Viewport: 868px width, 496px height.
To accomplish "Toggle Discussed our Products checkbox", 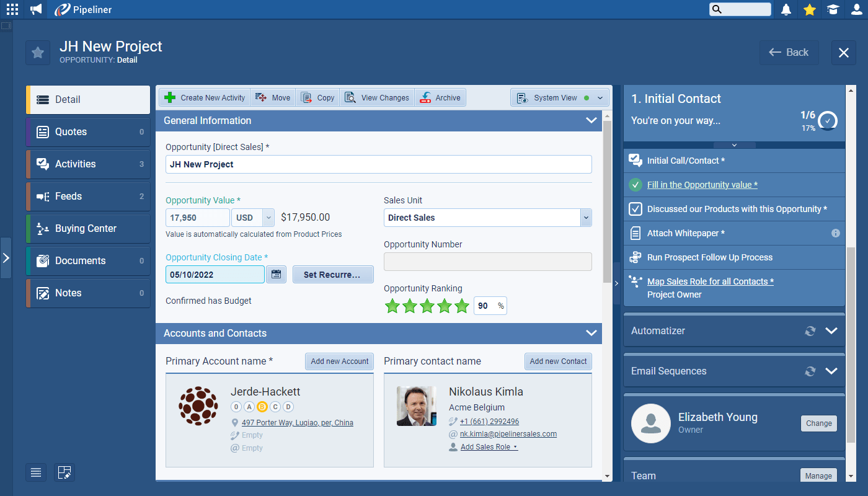I will pos(635,209).
